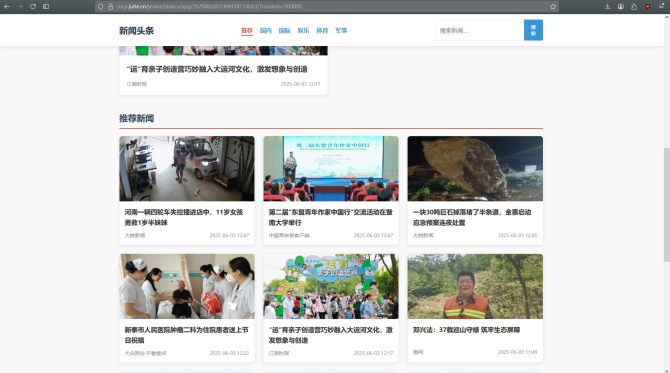Click the 2025-06-03 12:17 date in top card

point(300,84)
